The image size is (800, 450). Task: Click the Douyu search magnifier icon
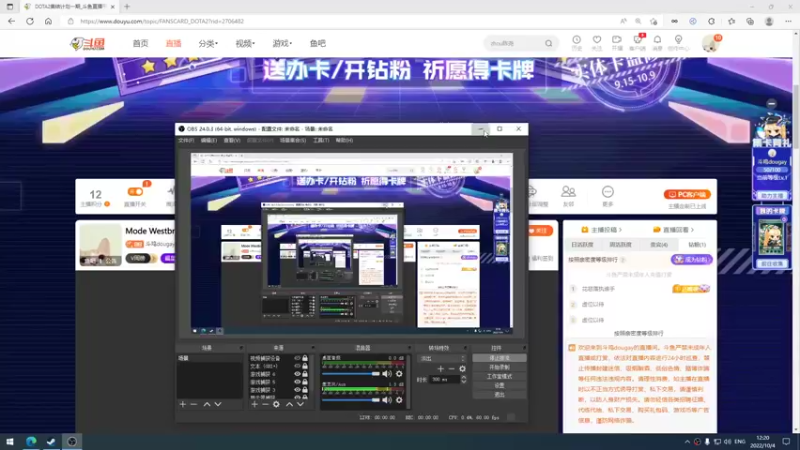548,43
